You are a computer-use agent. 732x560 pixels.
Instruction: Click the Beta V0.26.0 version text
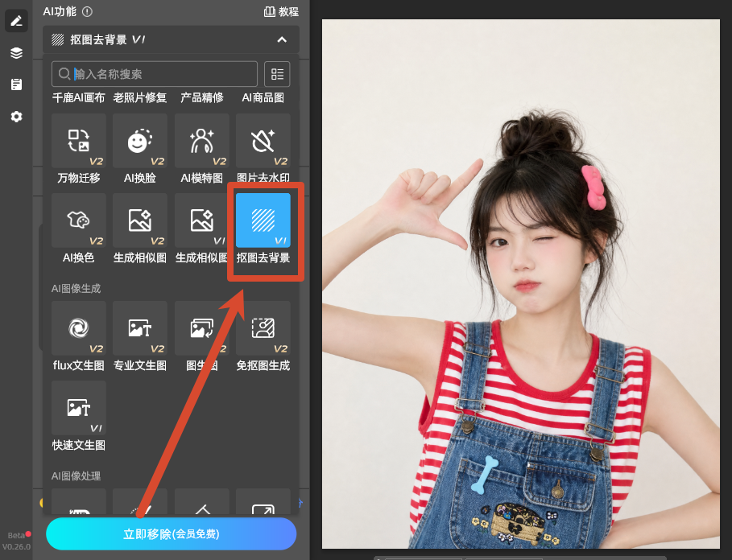click(x=16, y=541)
